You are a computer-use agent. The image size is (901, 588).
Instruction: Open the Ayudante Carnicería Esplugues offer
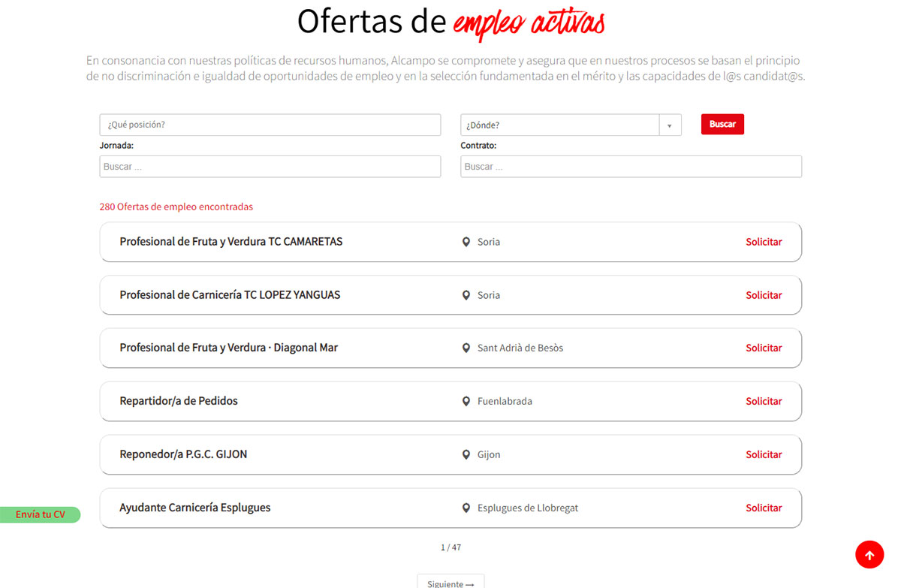[x=195, y=508]
